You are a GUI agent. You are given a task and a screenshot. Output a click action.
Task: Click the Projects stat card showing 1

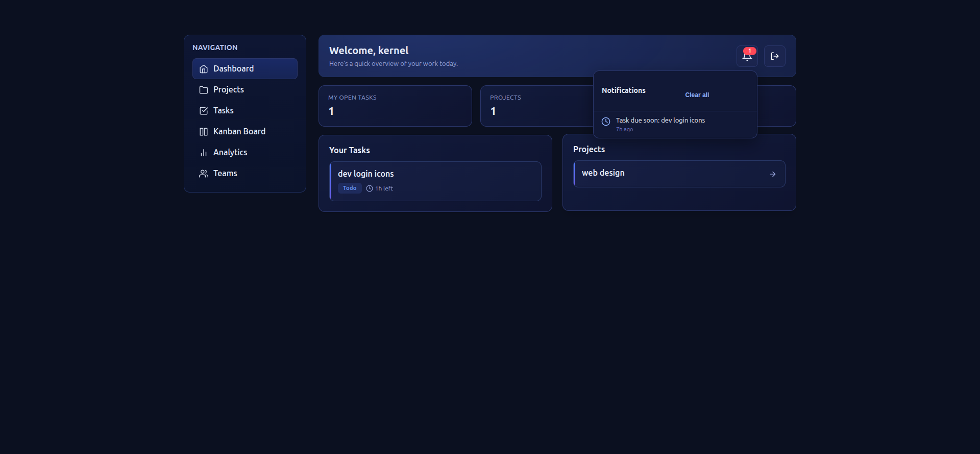click(537, 106)
